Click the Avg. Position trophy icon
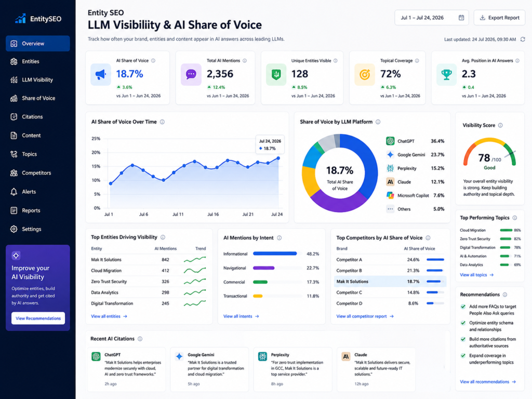The image size is (532, 399). click(446, 74)
